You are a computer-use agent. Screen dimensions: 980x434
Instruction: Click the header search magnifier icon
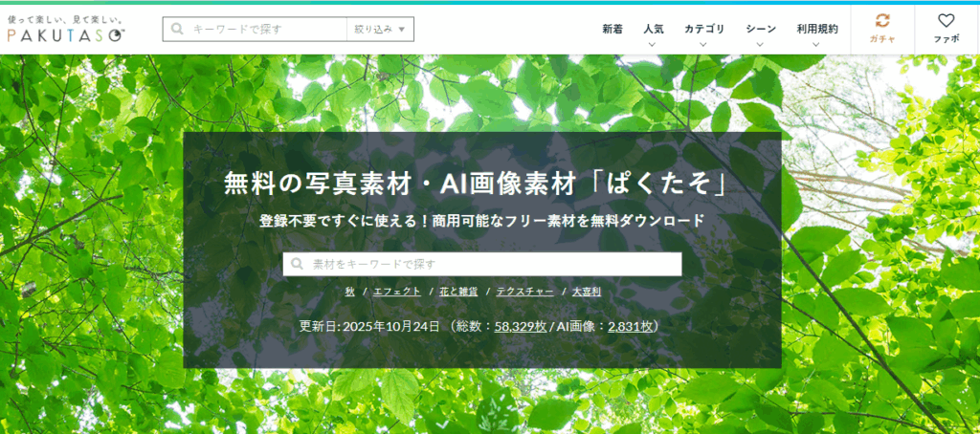point(177,29)
